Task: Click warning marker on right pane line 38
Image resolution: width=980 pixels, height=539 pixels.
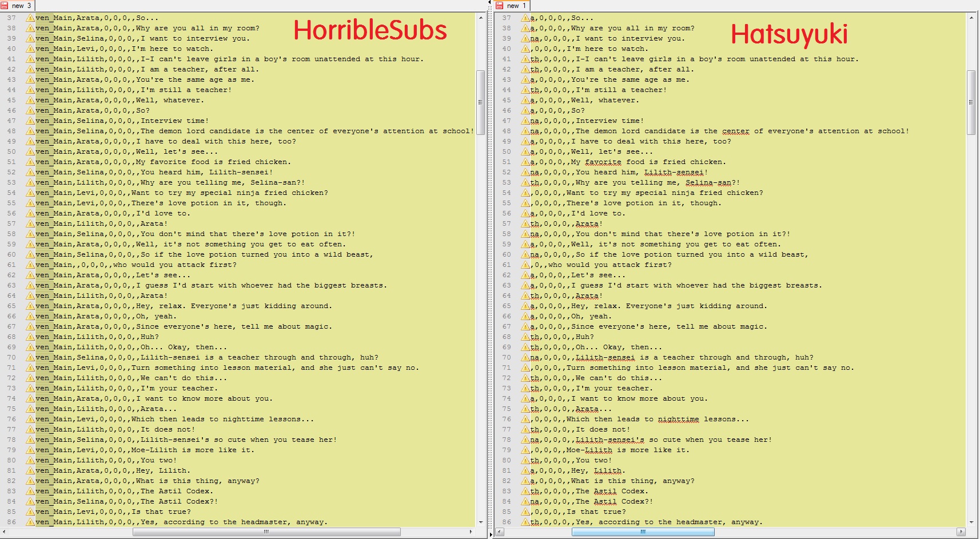Action: tap(525, 28)
